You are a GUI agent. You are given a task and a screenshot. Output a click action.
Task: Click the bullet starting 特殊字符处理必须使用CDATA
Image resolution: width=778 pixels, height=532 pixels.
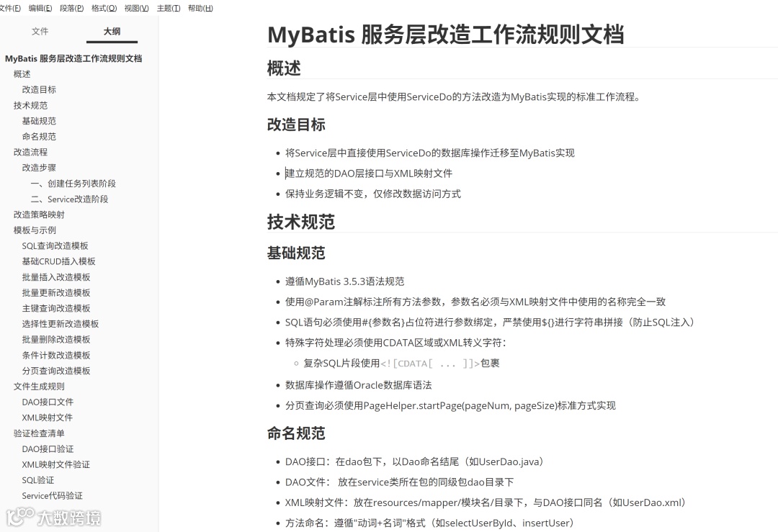[395, 343]
